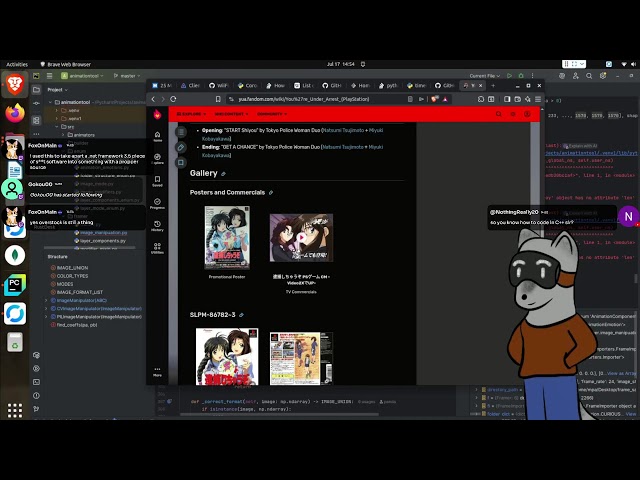
Task: Open a new Brave tab
Action: tap(493, 85)
